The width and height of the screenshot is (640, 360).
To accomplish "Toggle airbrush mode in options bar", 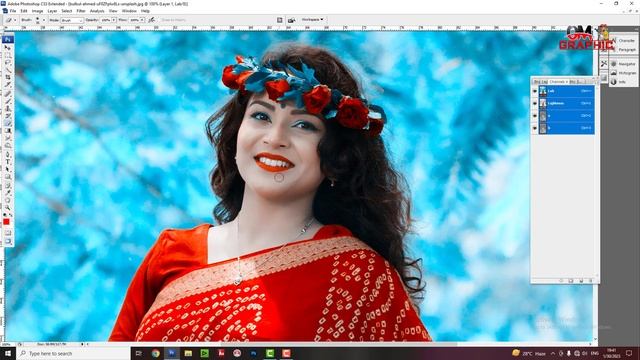I will pos(151,20).
